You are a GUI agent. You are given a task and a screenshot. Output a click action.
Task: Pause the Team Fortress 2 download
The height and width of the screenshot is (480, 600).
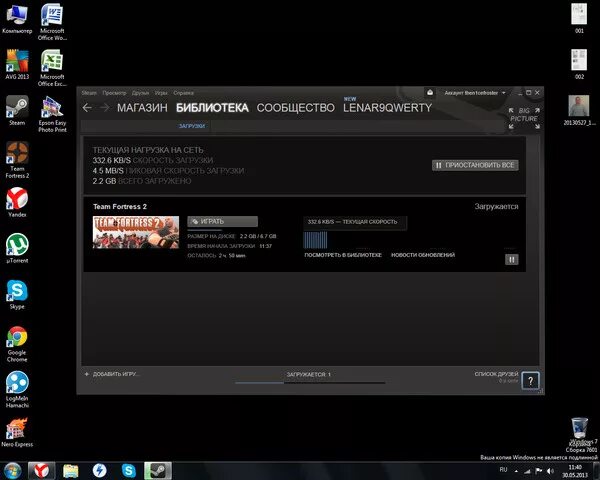pos(512,260)
